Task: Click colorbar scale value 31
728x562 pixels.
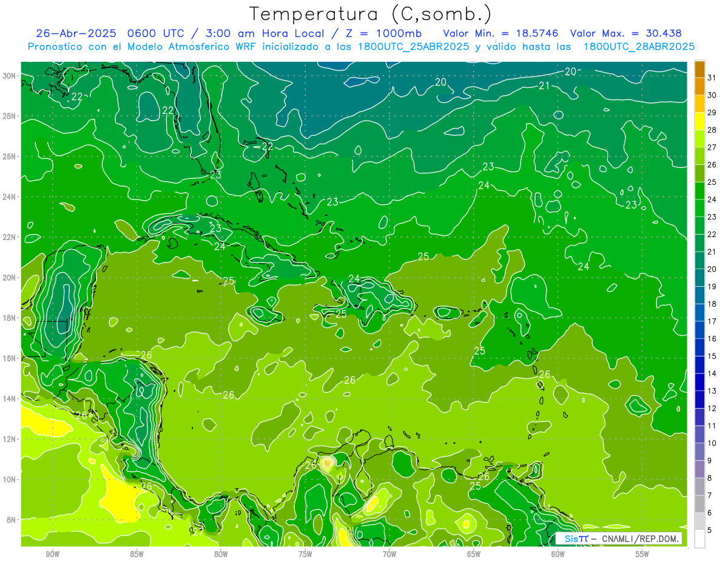Action: tap(712, 78)
